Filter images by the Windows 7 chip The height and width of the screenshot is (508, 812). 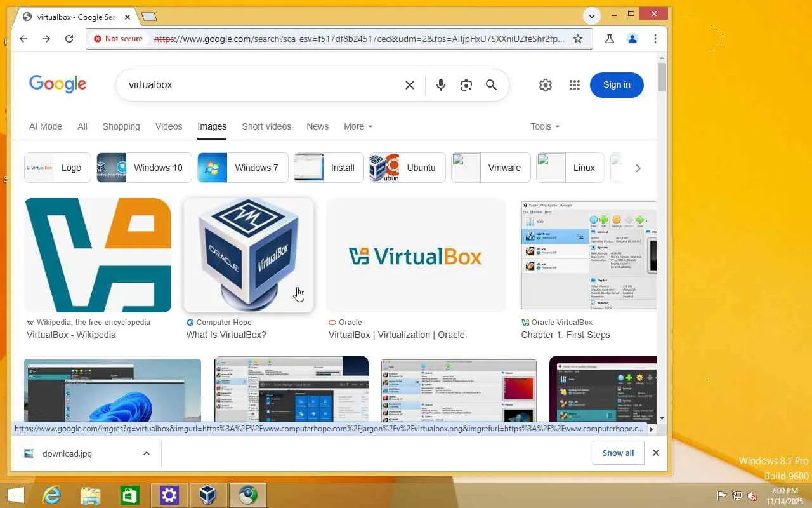point(242,168)
